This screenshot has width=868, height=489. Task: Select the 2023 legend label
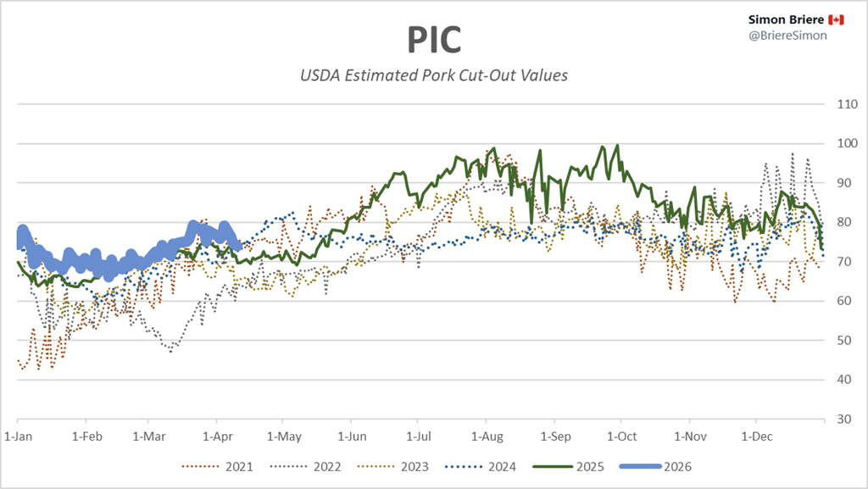pyautogui.click(x=415, y=466)
